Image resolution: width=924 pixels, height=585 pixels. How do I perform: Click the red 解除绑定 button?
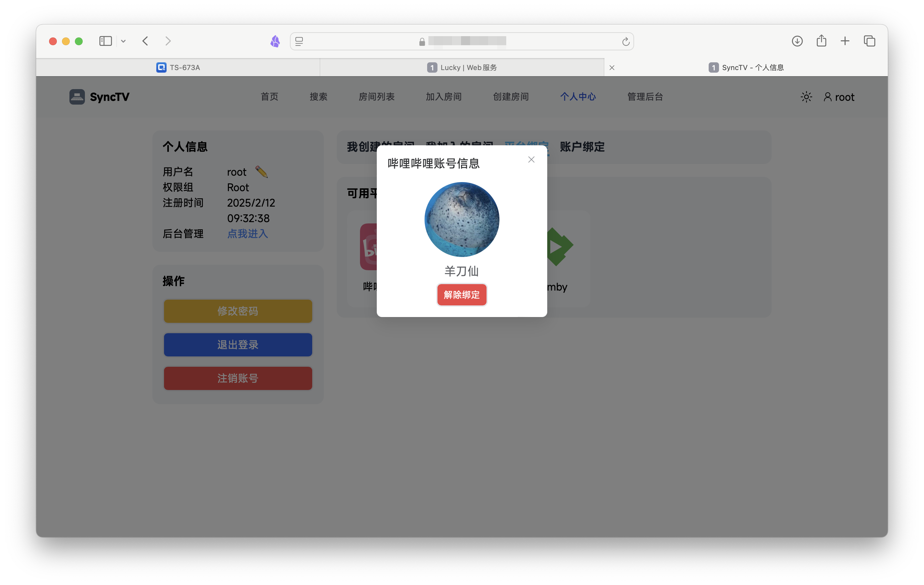click(x=462, y=295)
